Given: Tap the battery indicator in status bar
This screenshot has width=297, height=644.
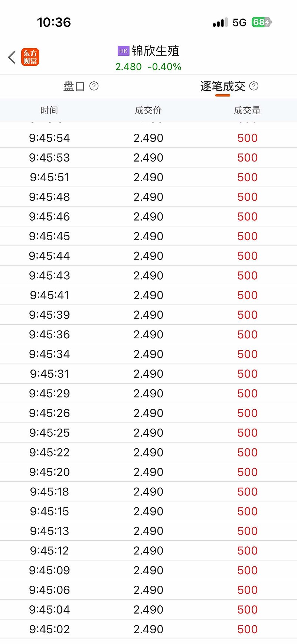Looking at the screenshot, I should coord(262,22).
